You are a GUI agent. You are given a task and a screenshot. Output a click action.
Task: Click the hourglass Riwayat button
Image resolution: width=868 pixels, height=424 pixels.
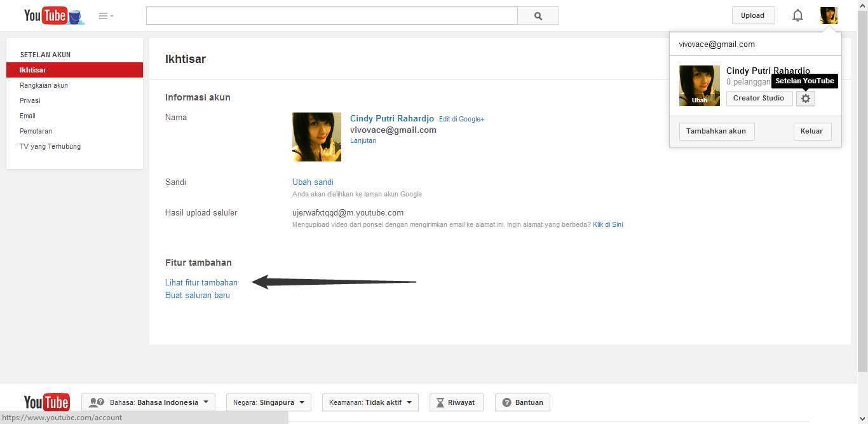pos(456,402)
